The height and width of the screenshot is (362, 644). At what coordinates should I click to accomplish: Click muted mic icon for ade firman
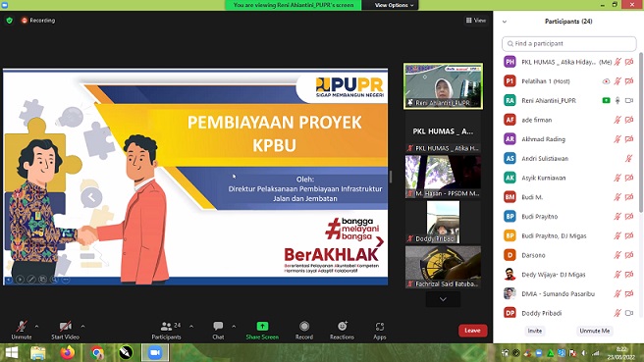[x=617, y=120]
